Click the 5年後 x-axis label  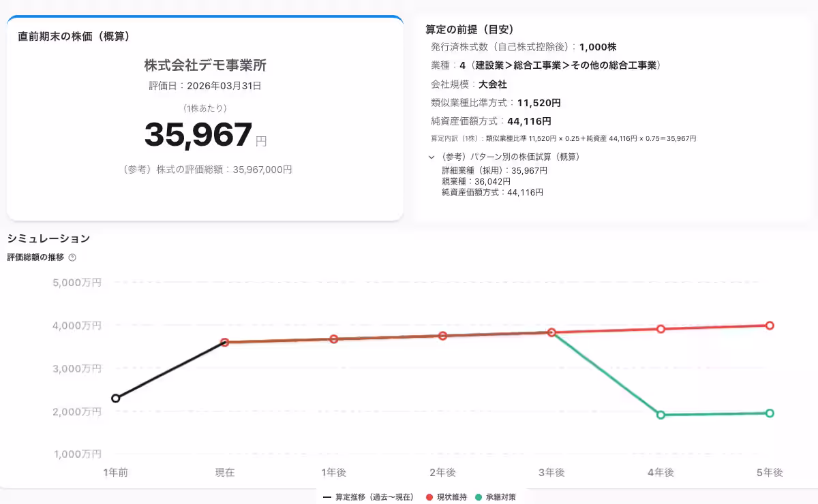770,473
